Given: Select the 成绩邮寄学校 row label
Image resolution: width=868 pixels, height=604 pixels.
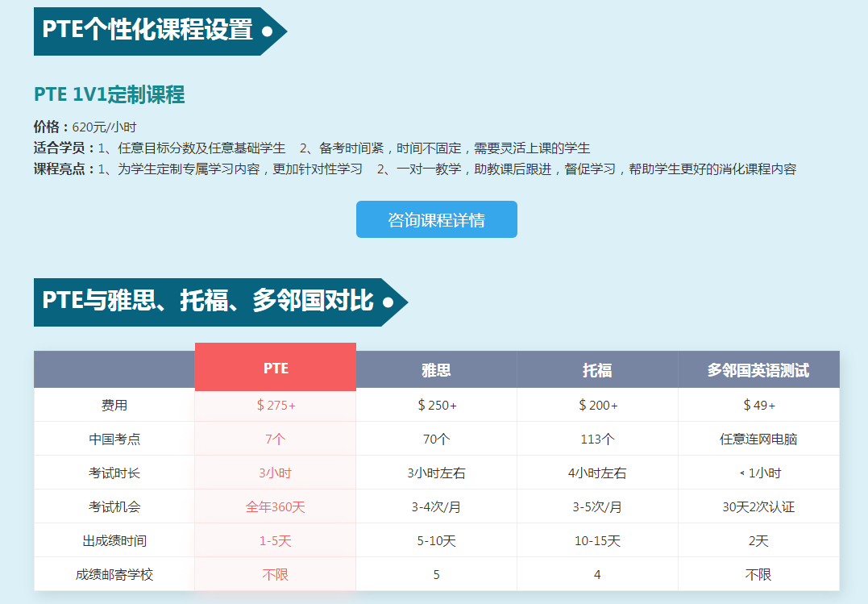Looking at the screenshot, I should point(114,574).
